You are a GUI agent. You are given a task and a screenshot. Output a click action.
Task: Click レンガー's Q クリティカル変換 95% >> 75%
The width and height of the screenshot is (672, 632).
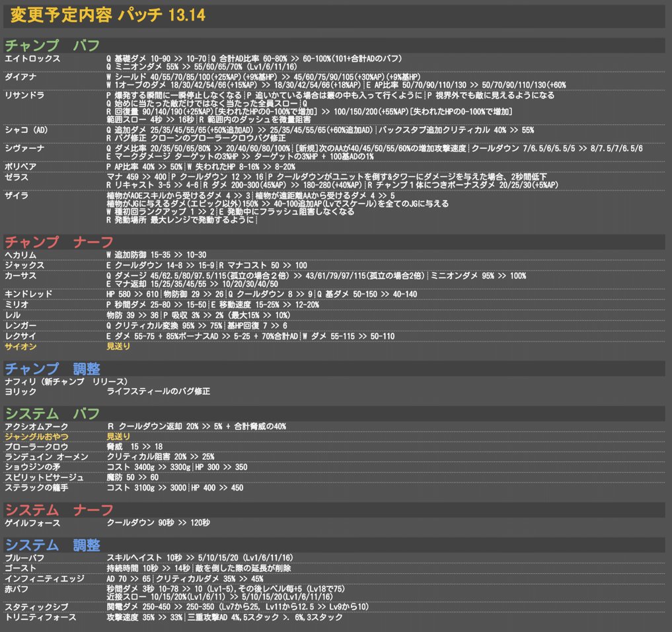point(165,325)
